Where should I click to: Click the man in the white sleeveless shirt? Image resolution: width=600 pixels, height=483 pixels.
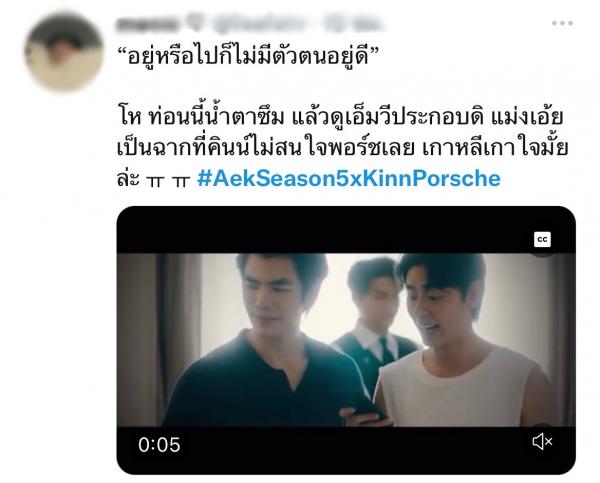[463, 341]
